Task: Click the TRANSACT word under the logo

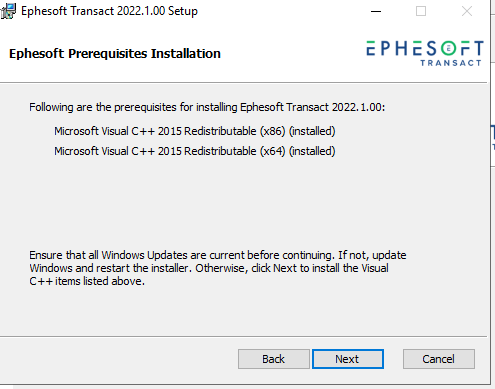Action: (x=451, y=63)
